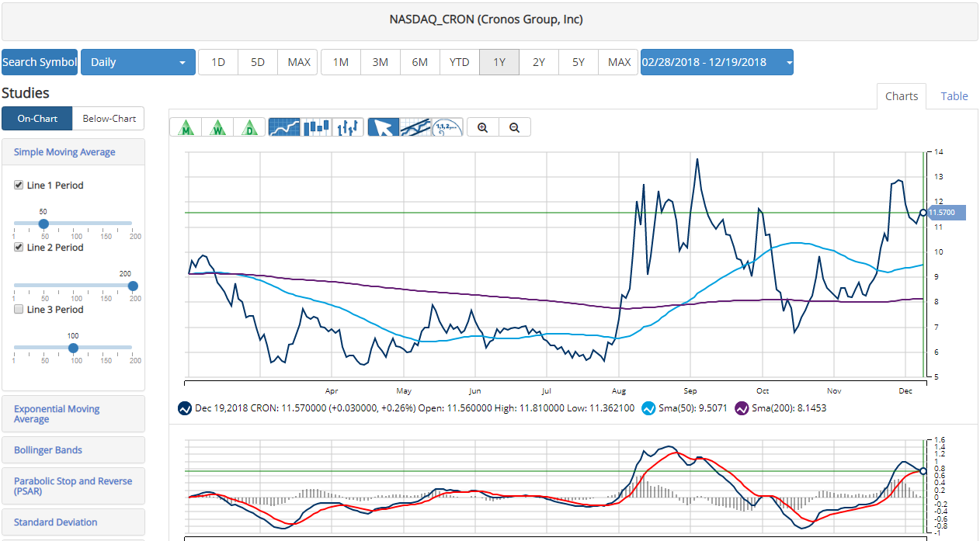Zoom in on the chart
The image size is (980, 541).
(x=483, y=127)
